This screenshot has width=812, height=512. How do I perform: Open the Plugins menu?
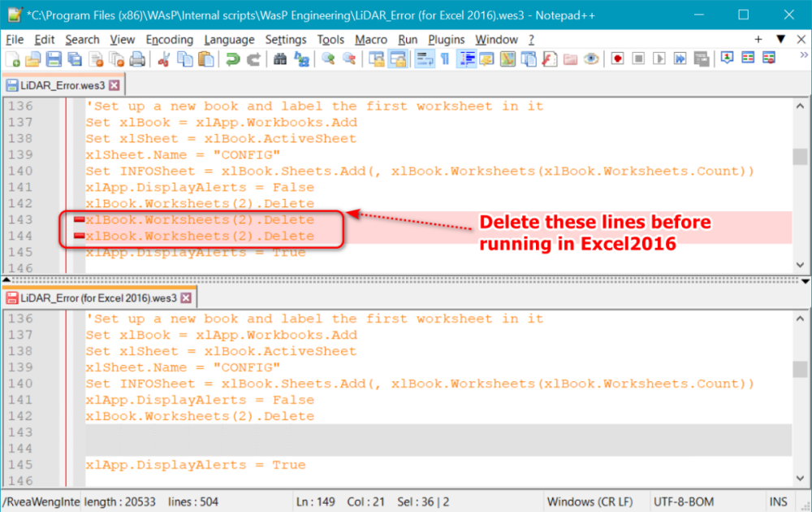point(446,39)
